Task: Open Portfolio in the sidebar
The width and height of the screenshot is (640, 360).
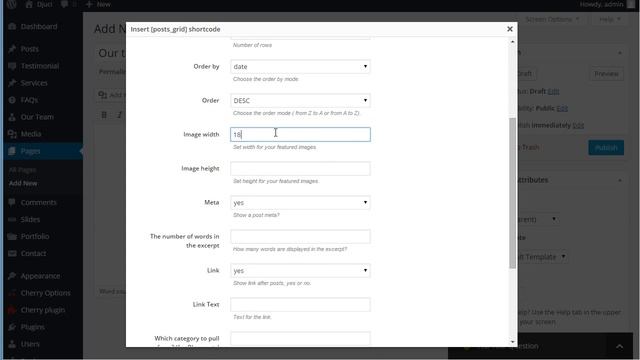Action: tap(35, 236)
